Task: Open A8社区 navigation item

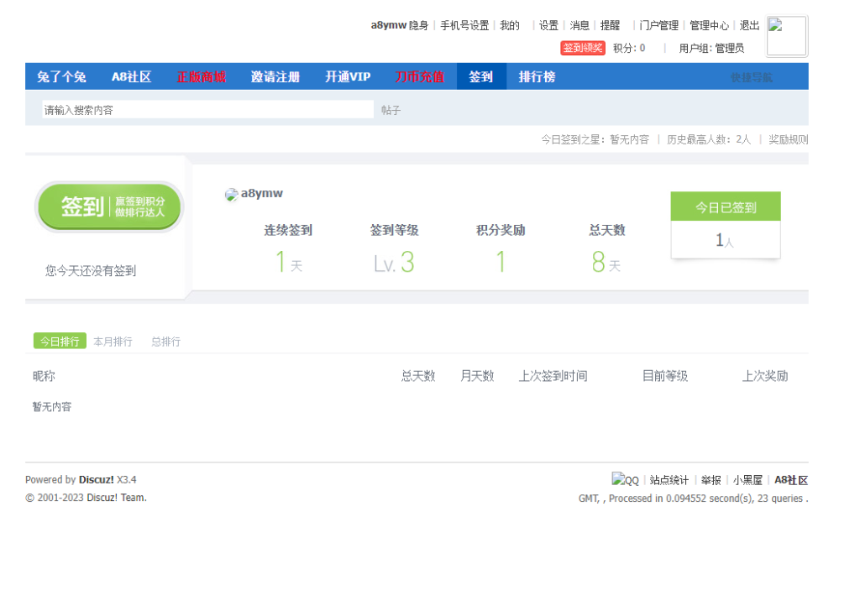Action: click(132, 76)
